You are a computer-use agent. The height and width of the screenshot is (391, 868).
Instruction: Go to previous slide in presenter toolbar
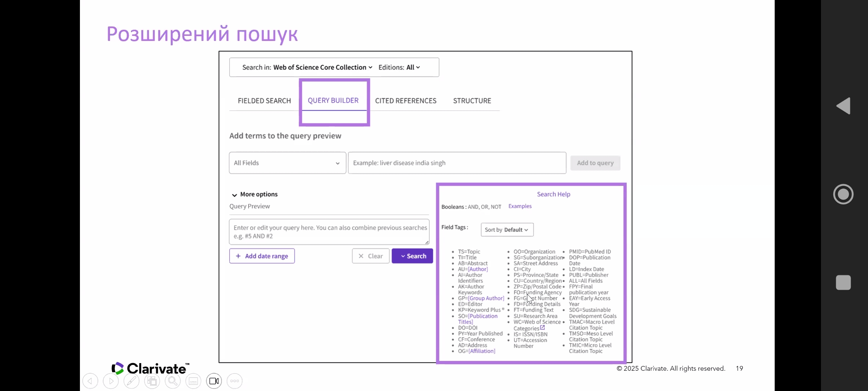tap(90, 381)
